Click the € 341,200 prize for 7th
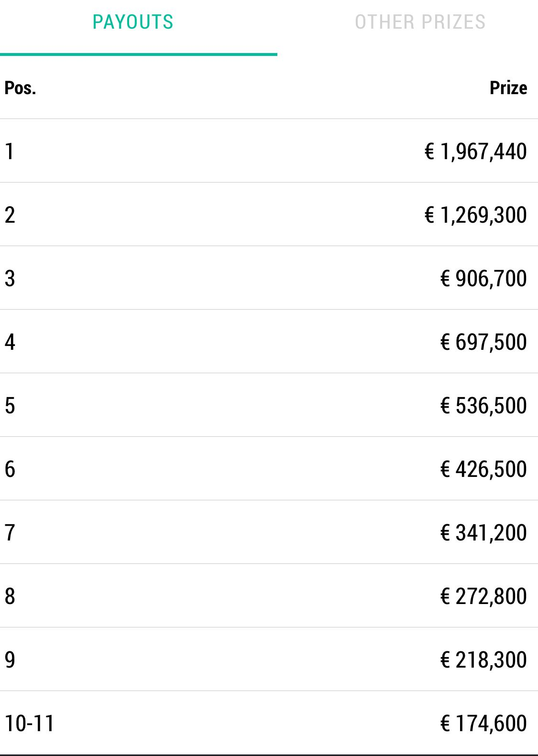538x756 pixels. click(483, 533)
